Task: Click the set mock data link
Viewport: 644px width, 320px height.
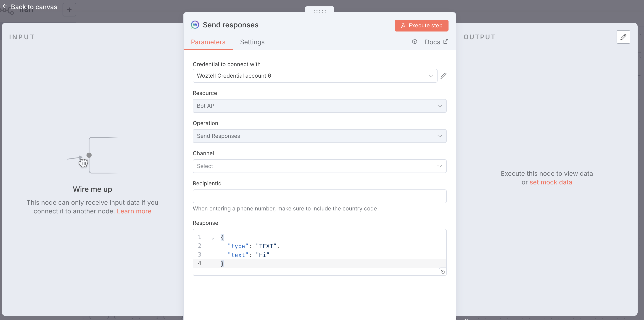Action: click(551, 182)
